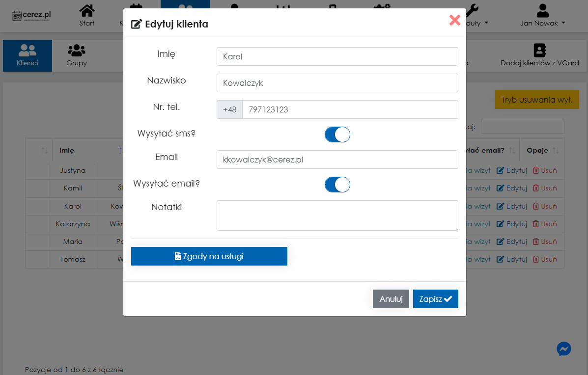Open Zgody na usługi consents
This screenshot has width=588, height=375.
209,256
